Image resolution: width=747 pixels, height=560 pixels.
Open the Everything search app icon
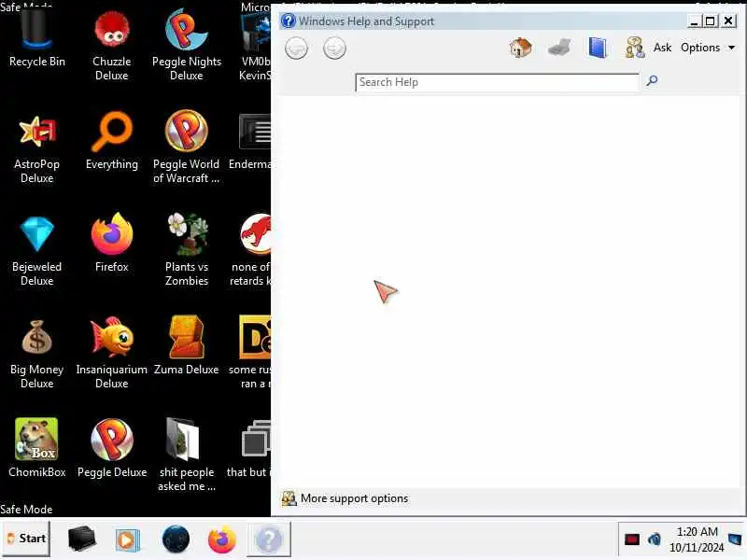tap(111, 142)
